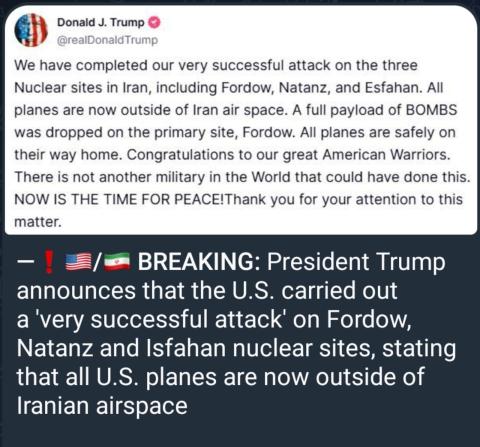Click the last word 'matter.' of the post
This screenshot has height=447, width=480.
coord(38,222)
